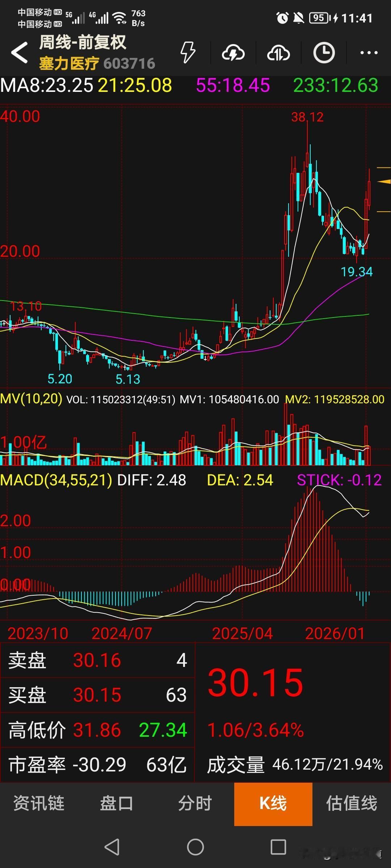Viewport: 391px width, 868px height.
Task: Tap the green 233:12.63 MA value
Action: click(336, 85)
